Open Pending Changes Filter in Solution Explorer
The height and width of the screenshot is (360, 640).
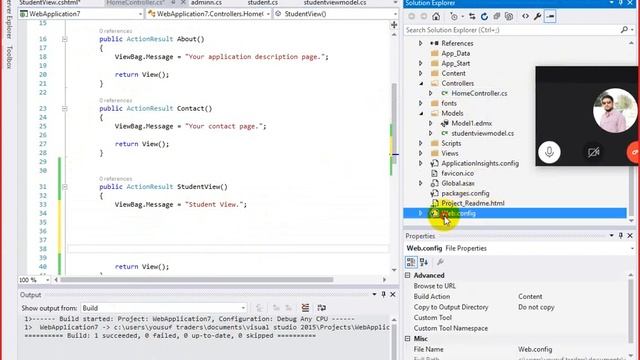(x=454, y=16)
